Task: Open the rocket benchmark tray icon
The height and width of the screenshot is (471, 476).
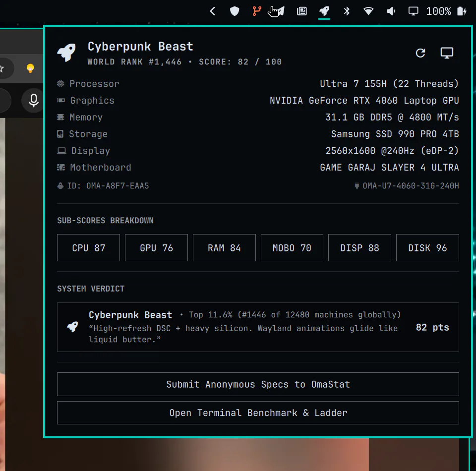Action: 324,11
